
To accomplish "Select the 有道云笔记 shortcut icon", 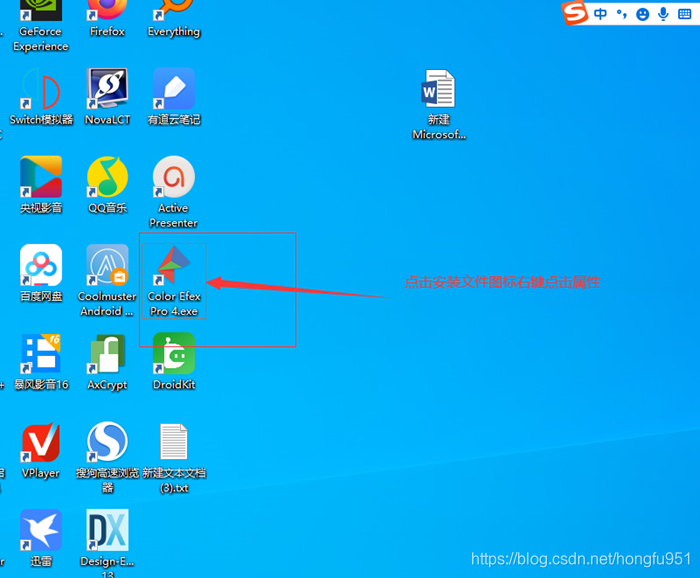I will click(174, 97).
